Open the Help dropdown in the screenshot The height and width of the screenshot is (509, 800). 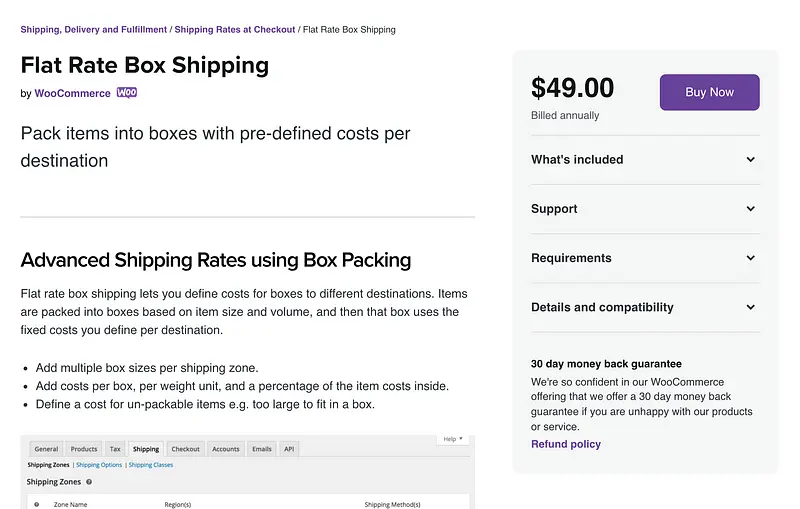tap(453, 439)
